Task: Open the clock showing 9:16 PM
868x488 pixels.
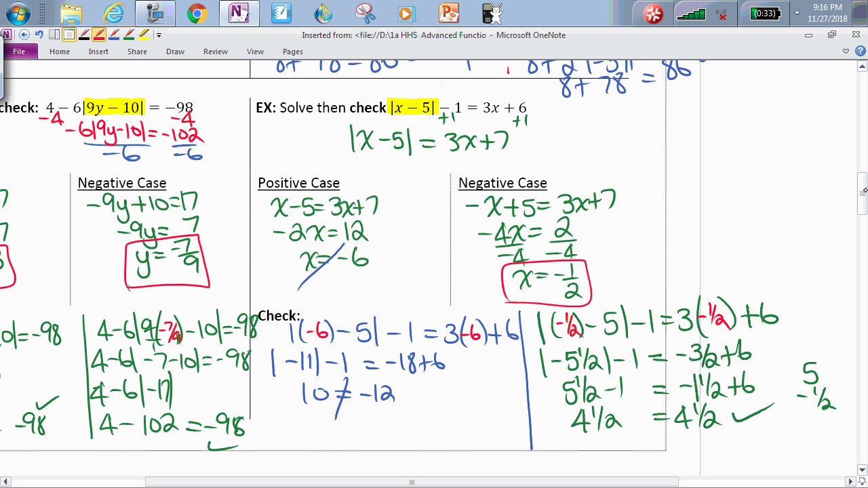Action: [827, 14]
